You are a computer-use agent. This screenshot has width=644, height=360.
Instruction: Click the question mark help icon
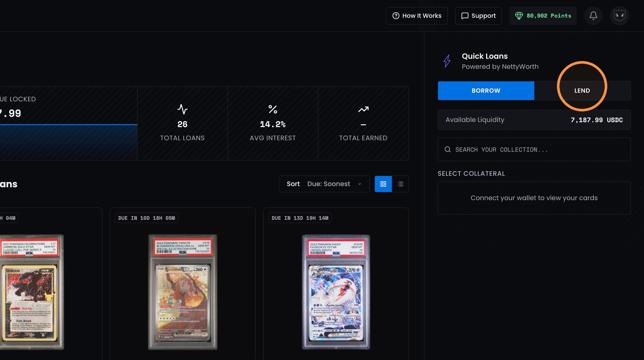396,16
